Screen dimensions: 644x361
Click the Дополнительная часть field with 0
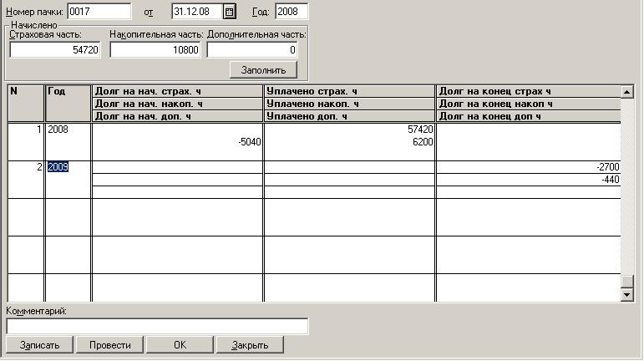[x=252, y=51]
